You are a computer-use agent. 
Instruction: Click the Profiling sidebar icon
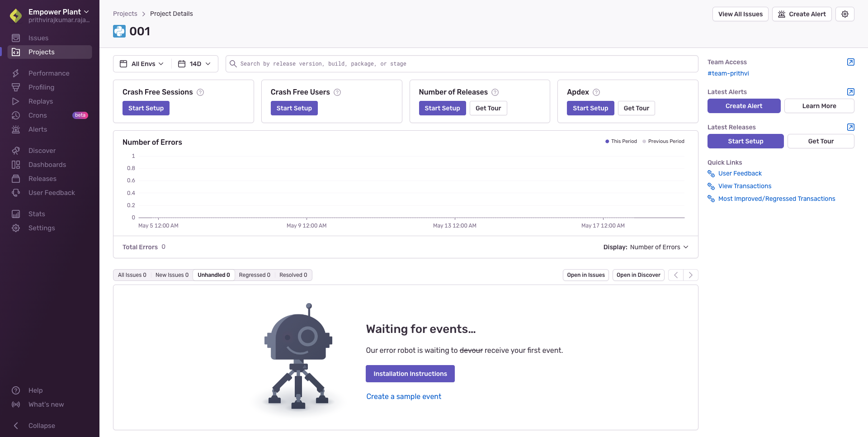click(16, 87)
